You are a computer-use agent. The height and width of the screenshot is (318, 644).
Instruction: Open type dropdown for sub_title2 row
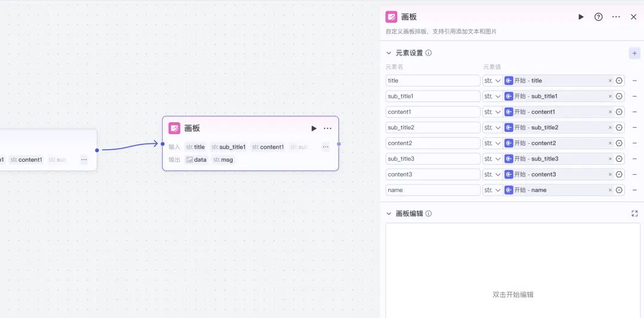[x=493, y=127]
